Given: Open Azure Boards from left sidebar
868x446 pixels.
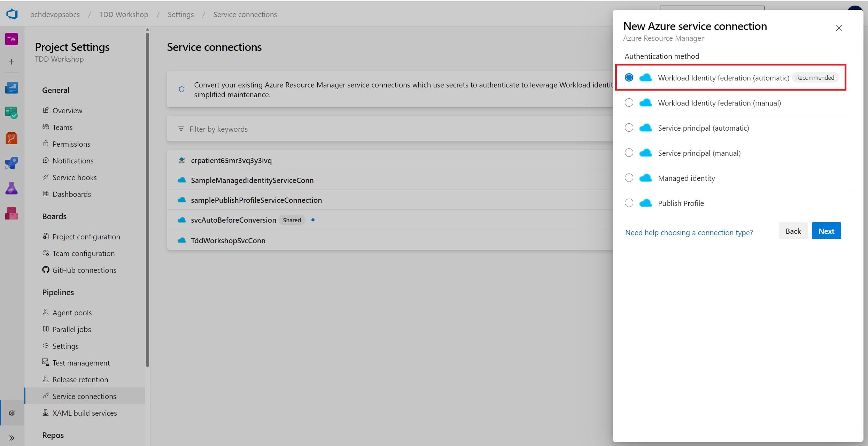Looking at the screenshot, I should pyautogui.click(x=11, y=113).
